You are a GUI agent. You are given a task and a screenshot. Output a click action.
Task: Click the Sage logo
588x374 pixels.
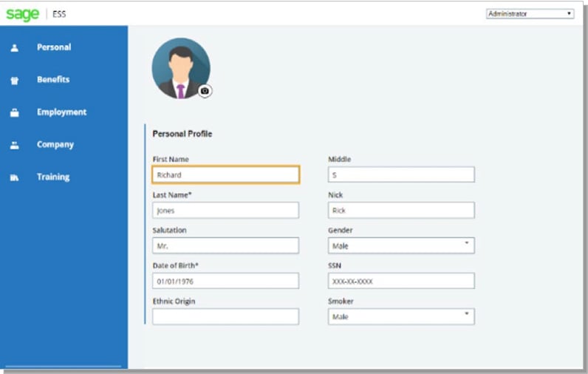(22, 14)
